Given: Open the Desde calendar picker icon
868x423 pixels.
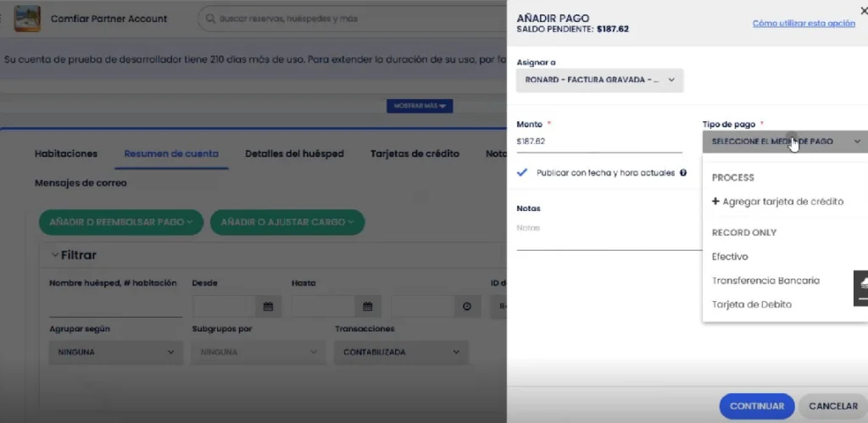Looking at the screenshot, I should pos(267,306).
